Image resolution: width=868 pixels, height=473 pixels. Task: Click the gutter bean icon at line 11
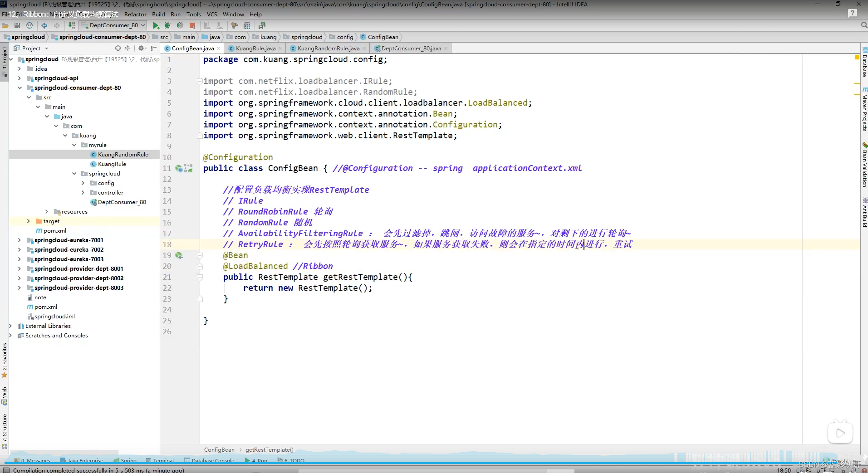[x=179, y=168]
